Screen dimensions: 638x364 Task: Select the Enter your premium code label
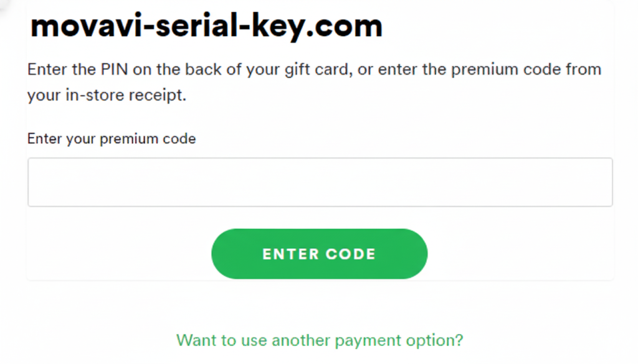[111, 138]
